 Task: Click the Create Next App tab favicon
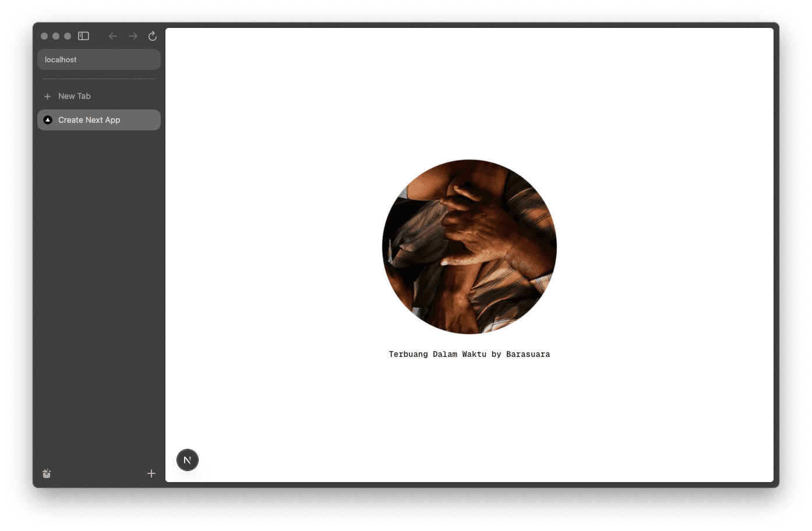click(x=48, y=120)
